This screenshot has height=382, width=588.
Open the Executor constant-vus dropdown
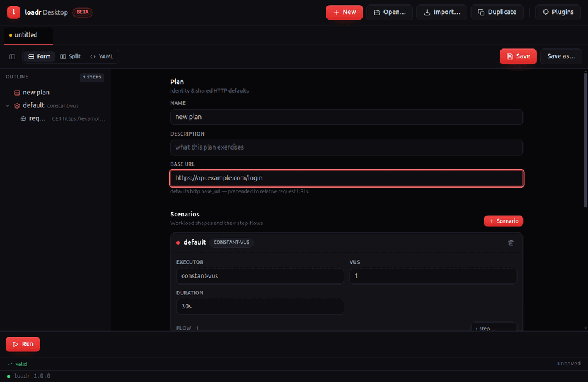(x=260, y=276)
